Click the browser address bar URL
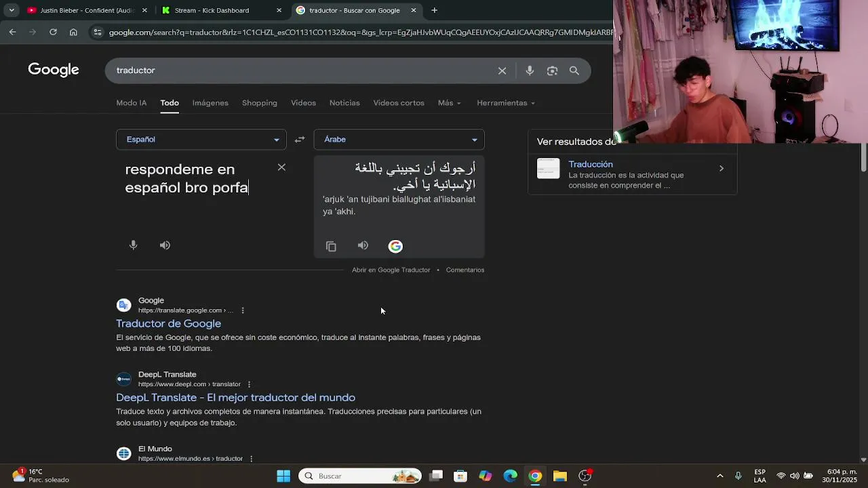Image resolution: width=868 pixels, height=488 pixels. point(359,32)
